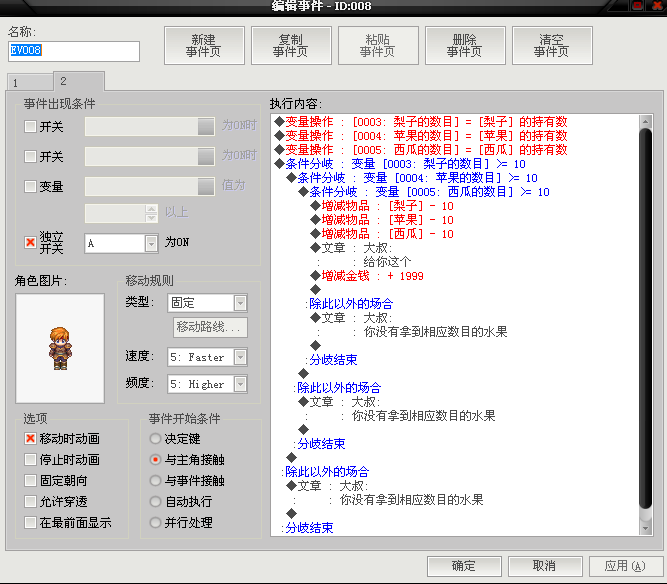Focus the 名称 input field EV008
667x584 pixels.
(74, 51)
